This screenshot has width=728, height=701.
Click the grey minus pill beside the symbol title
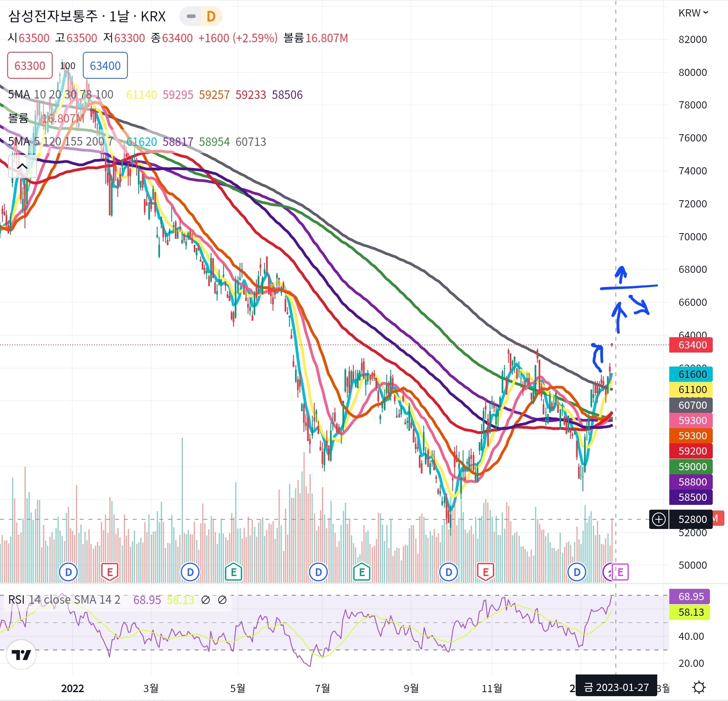coord(191,16)
